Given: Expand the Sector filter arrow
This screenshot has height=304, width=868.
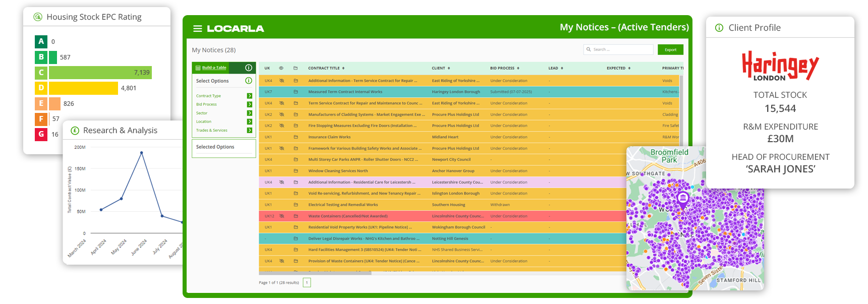Looking at the screenshot, I should pyautogui.click(x=250, y=113).
